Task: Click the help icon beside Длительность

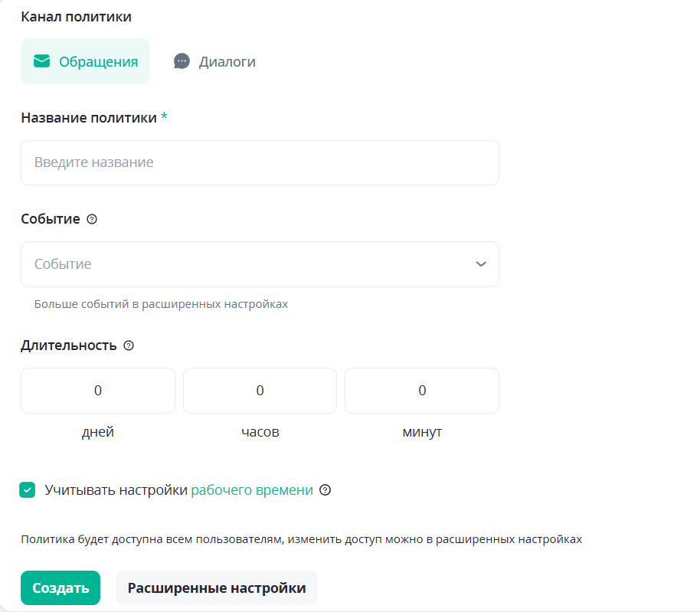Action: (129, 345)
